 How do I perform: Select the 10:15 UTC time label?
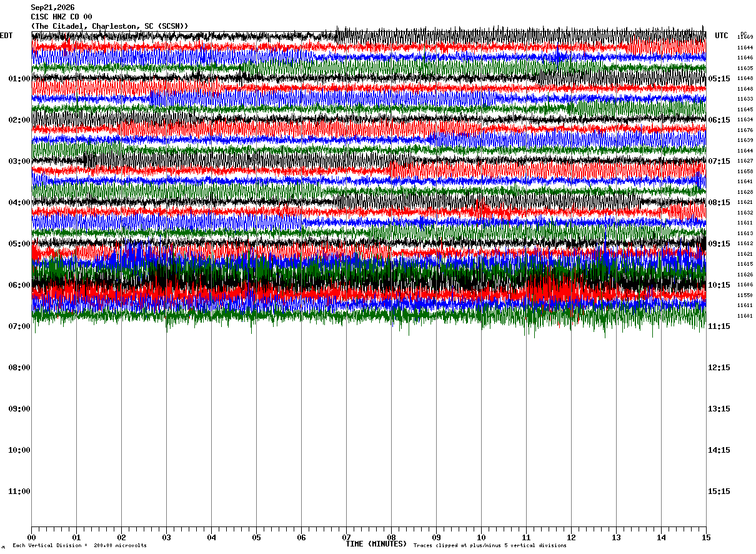pyautogui.click(x=719, y=285)
